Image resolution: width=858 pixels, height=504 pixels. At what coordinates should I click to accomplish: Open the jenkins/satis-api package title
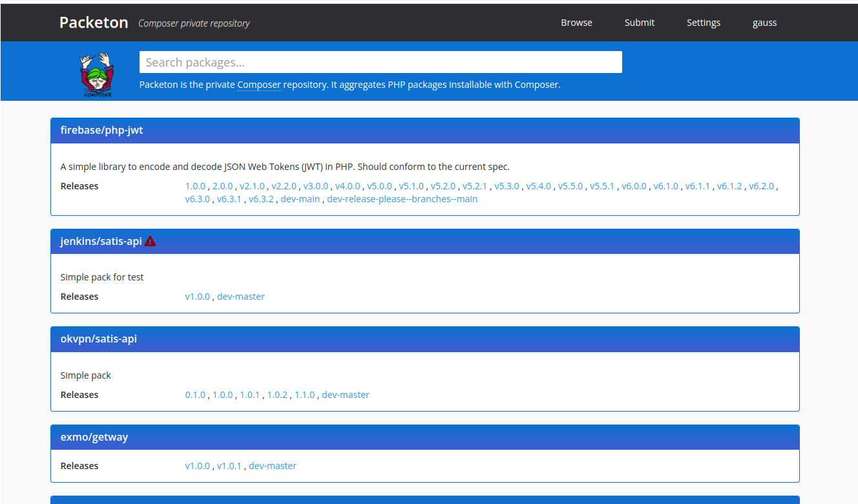pos(101,241)
